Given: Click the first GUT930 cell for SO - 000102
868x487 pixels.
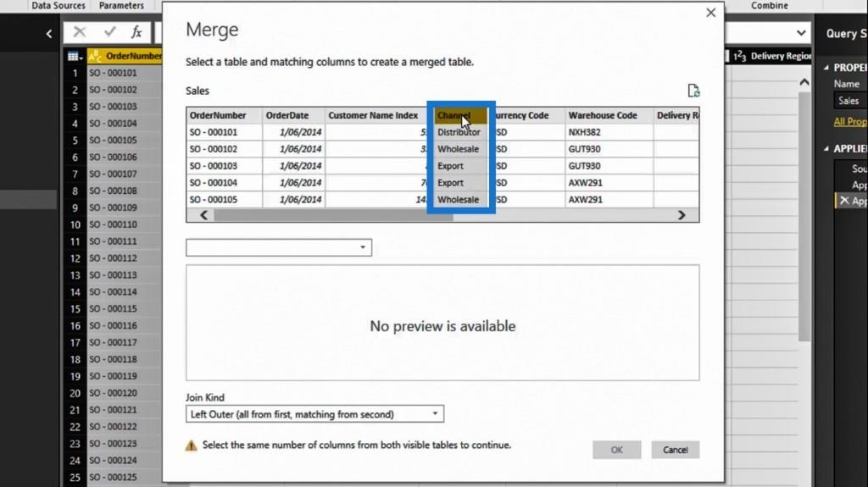Looking at the screenshot, I should [609, 149].
